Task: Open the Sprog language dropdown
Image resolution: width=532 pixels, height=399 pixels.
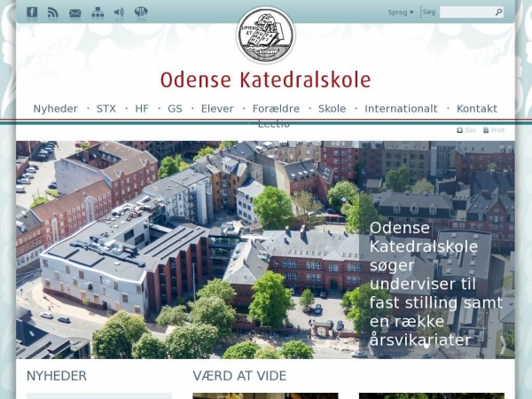Action: click(401, 12)
